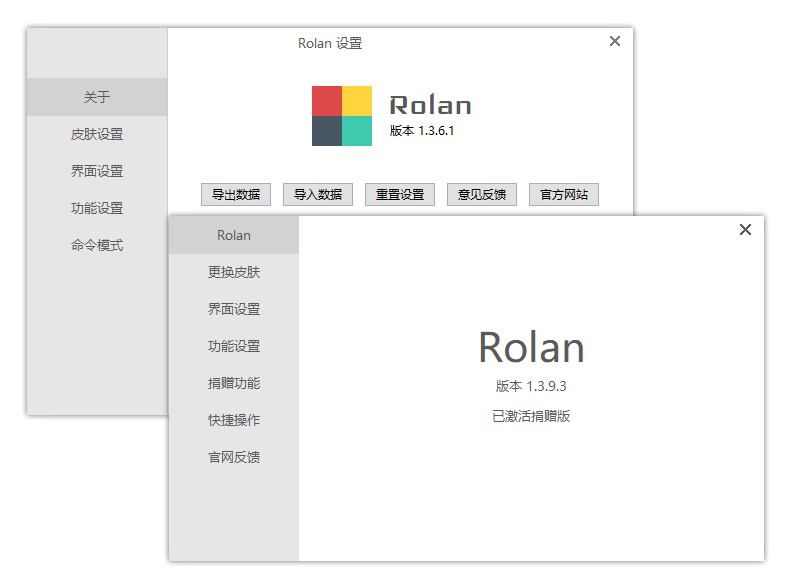The height and width of the screenshot is (585, 793).
Task: Open 意见反馈 button
Action: [x=481, y=195]
